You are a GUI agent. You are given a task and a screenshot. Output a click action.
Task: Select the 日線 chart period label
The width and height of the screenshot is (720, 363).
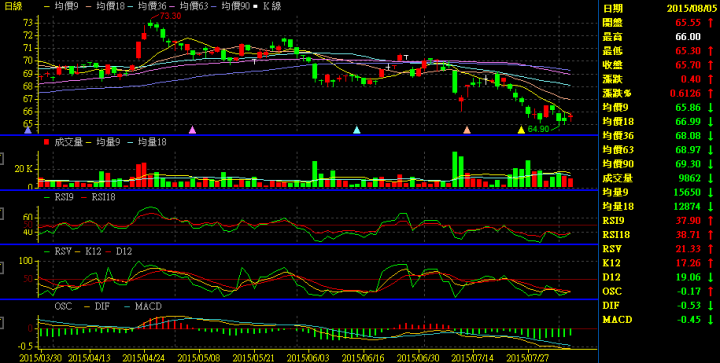pos(12,6)
